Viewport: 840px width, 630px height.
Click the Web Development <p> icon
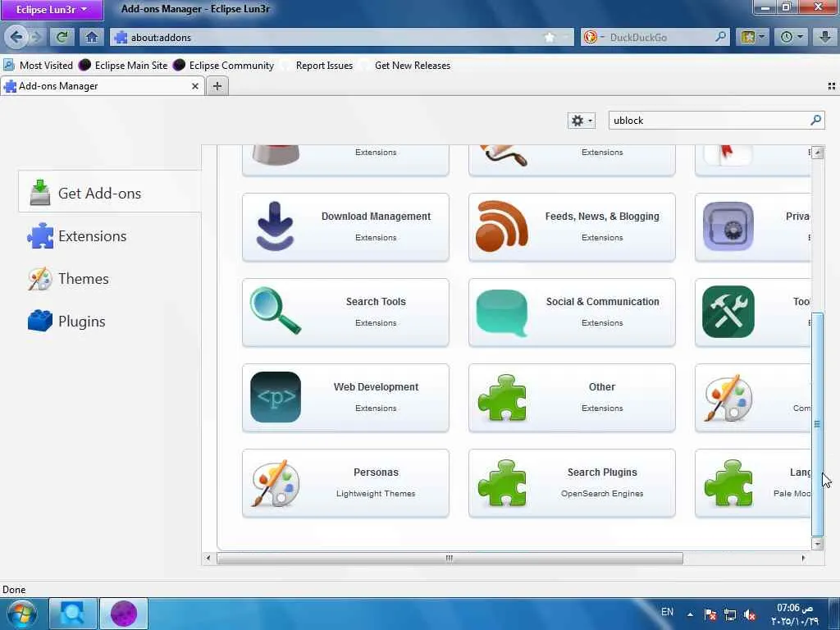tap(276, 397)
